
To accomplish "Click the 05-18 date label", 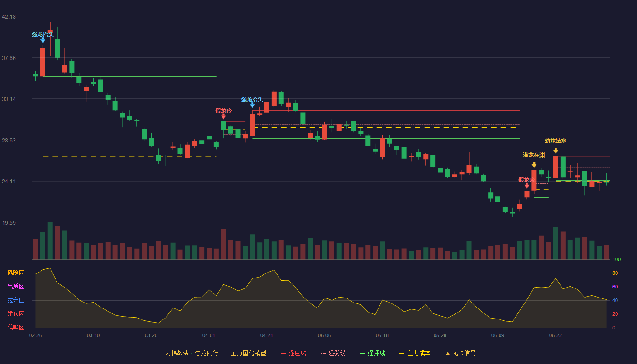I will 382,335.
